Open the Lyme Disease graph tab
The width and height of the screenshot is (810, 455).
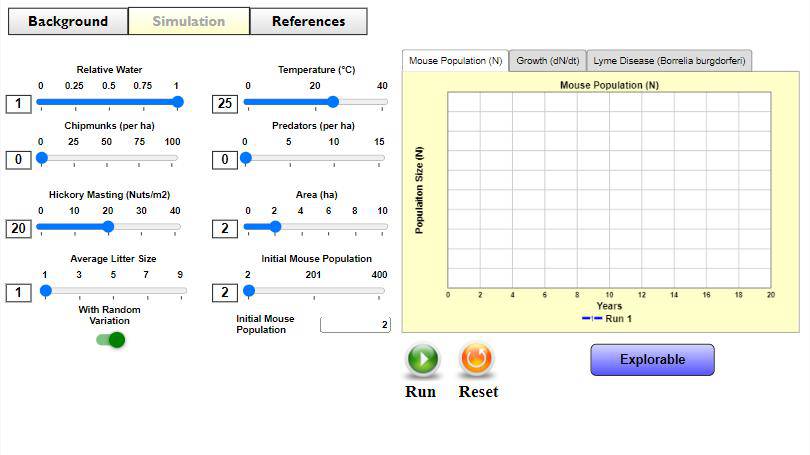coord(668,61)
